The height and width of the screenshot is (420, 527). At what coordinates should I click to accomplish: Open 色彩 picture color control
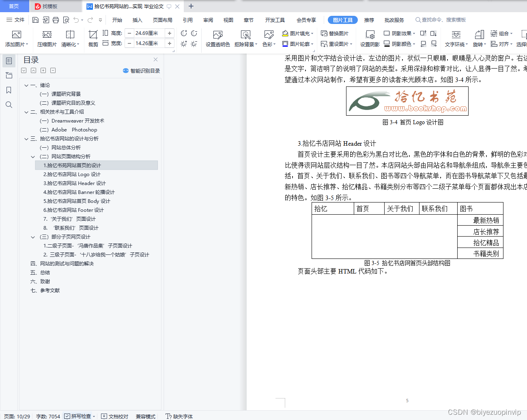pos(269,39)
